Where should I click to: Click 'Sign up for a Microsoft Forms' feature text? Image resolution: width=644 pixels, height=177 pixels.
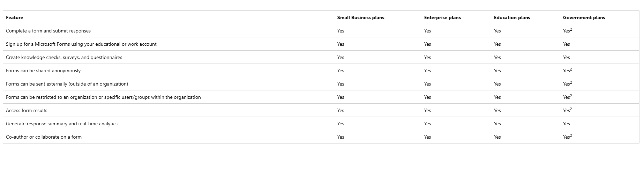click(81, 44)
